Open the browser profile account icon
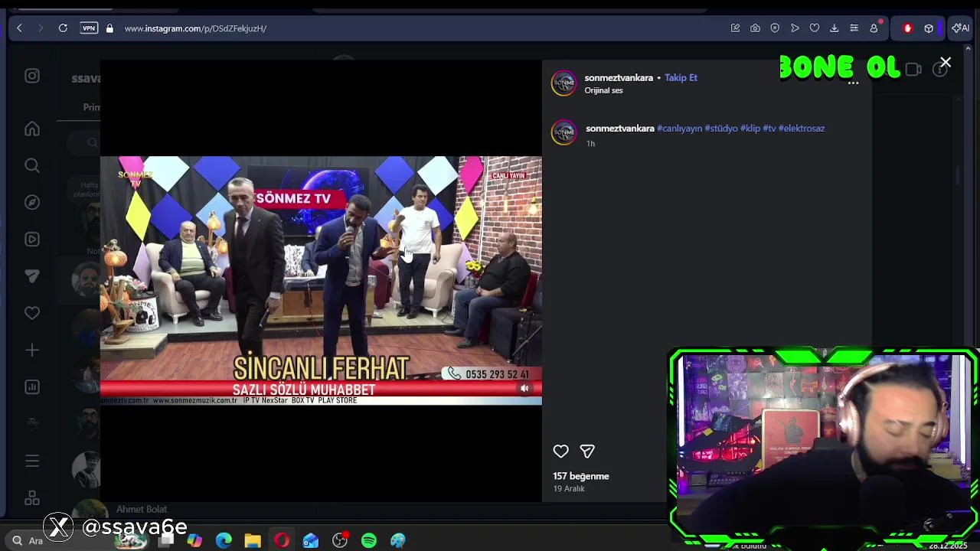The image size is (980, 551). coord(874,28)
